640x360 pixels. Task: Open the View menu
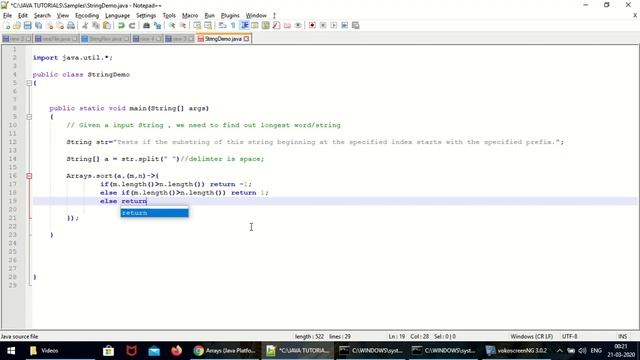click(x=62, y=16)
